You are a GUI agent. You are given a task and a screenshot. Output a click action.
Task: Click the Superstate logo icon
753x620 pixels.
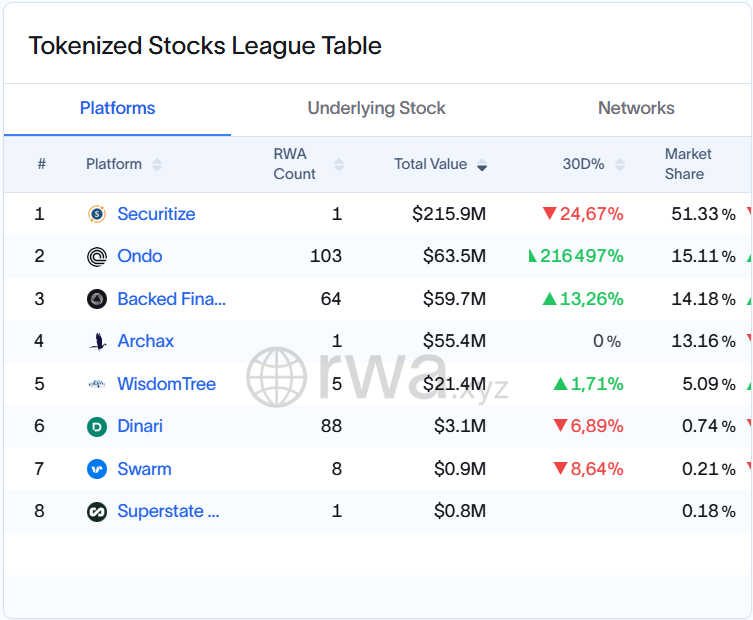(x=97, y=511)
